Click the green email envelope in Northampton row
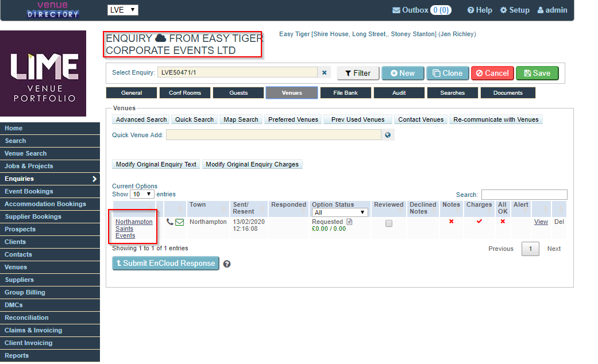Image resolution: width=598 pixels, height=364 pixels. 180,222
